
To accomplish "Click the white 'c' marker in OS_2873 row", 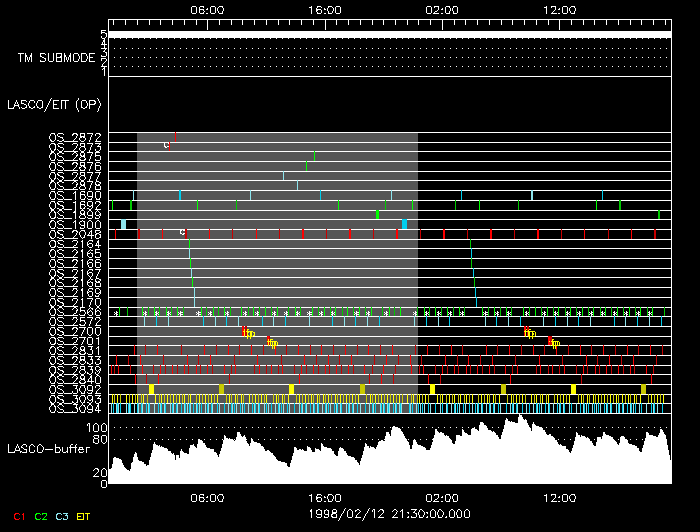I will coord(167,145).
